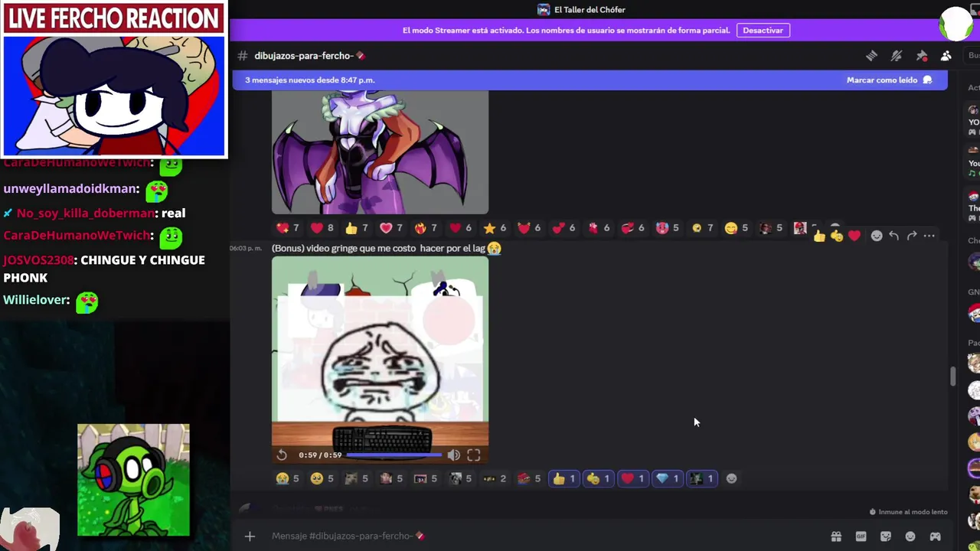
Task: Toggle the thumbs up reaction with 7
Action: tap(356, 228)
